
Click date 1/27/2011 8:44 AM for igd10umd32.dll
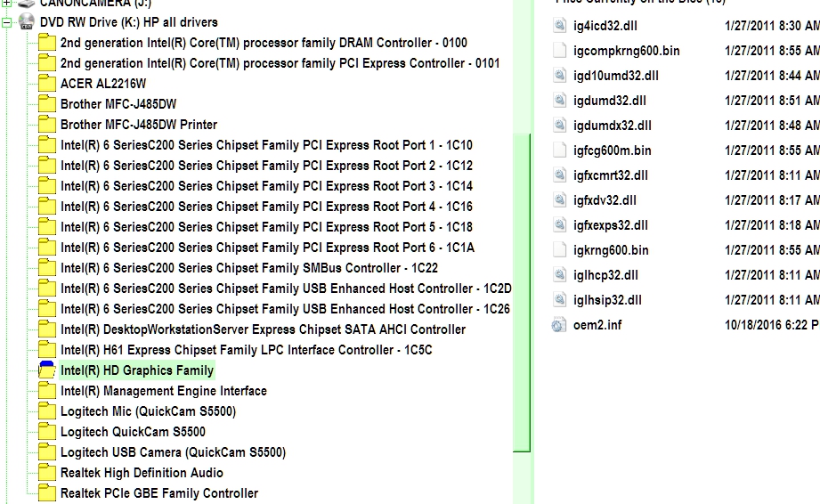(772, 76)
